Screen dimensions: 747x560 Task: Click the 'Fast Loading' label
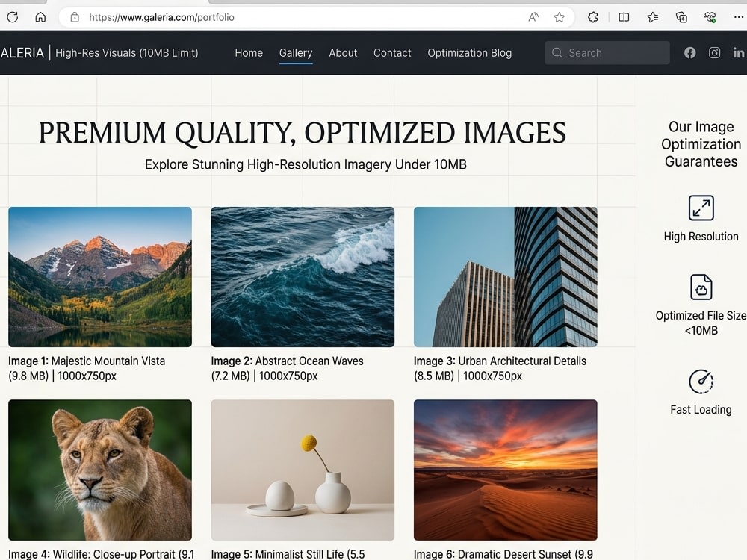click(701, 409)
